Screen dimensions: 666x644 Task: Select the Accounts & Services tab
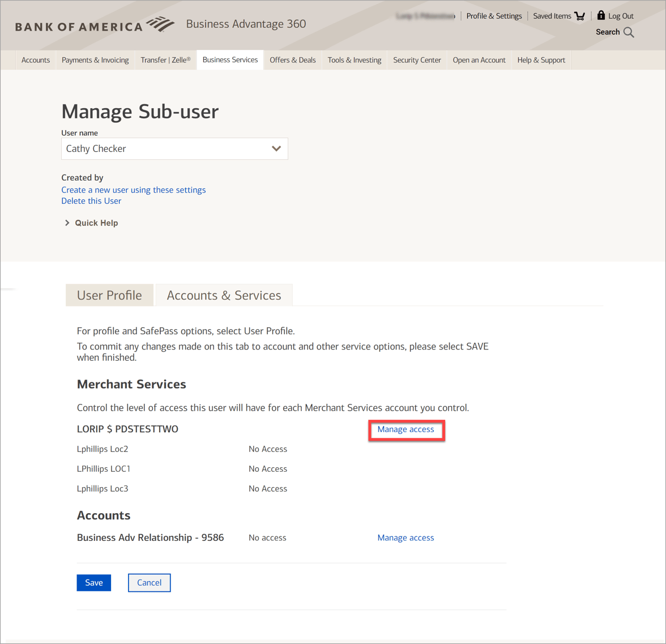tap(224, 295)
